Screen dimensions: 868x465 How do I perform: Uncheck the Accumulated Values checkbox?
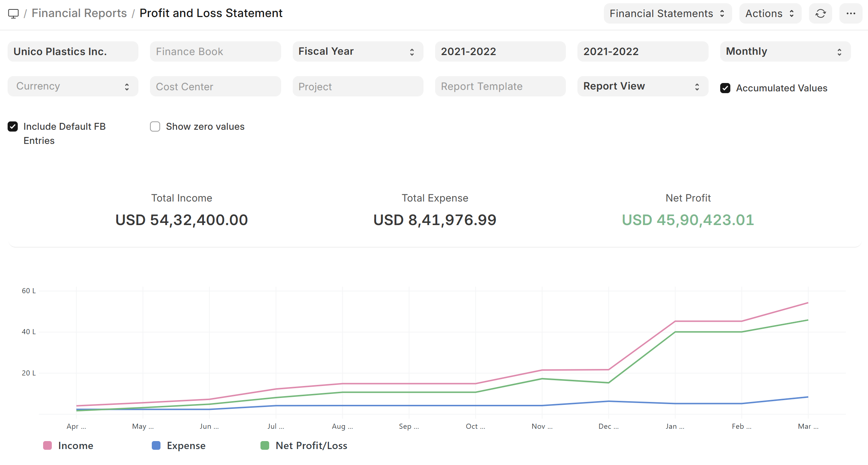(x=725, y=88)
